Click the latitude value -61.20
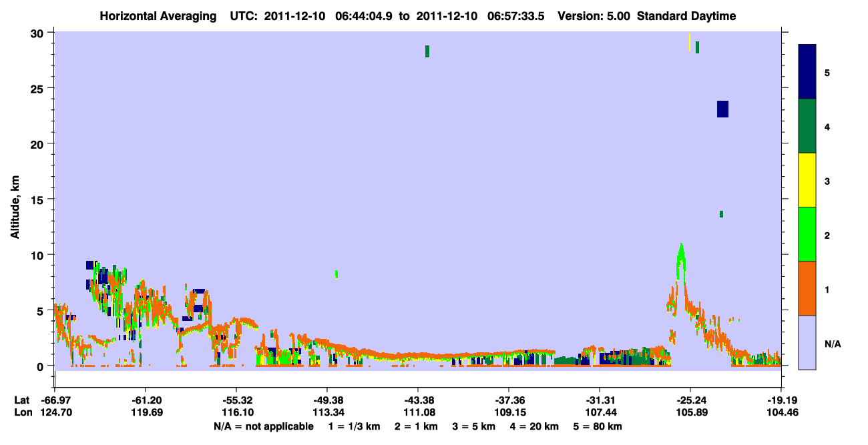The width and height of the screenshot is (868, 445). click(x=145, y=400)
